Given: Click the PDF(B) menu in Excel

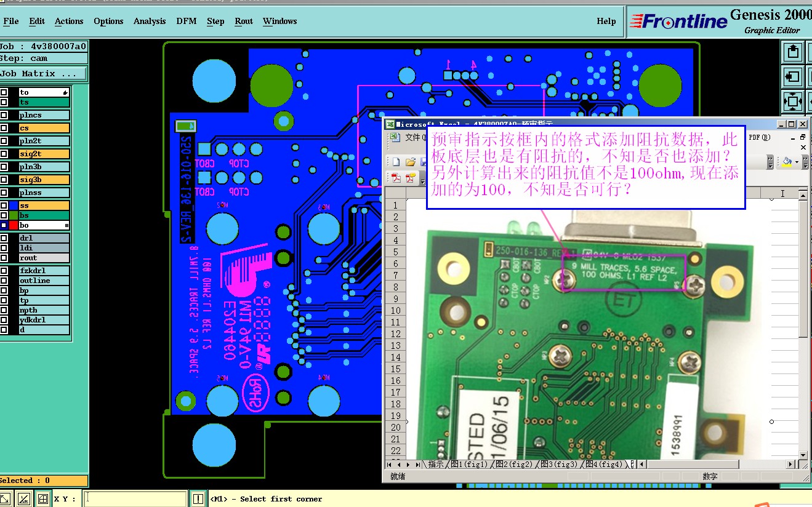Looking at the screenshot, I should pyautogui.click(x=760, y=138).
